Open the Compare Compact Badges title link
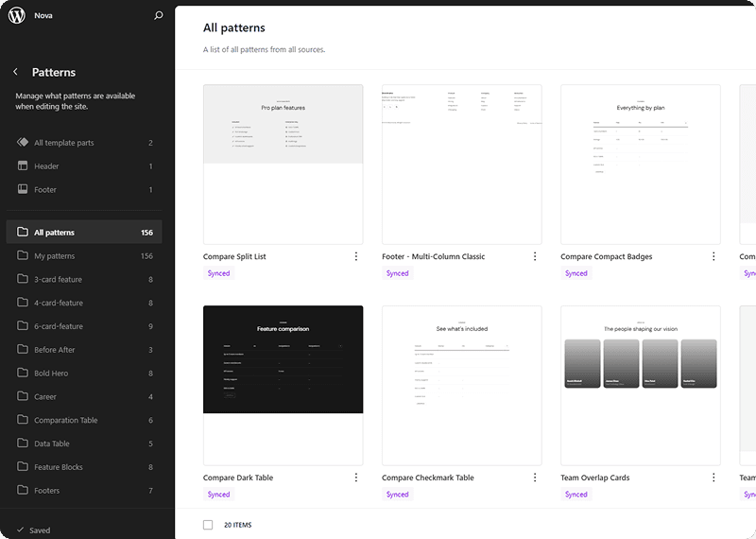This screenshot has width=756, height=539. [606, 256]
